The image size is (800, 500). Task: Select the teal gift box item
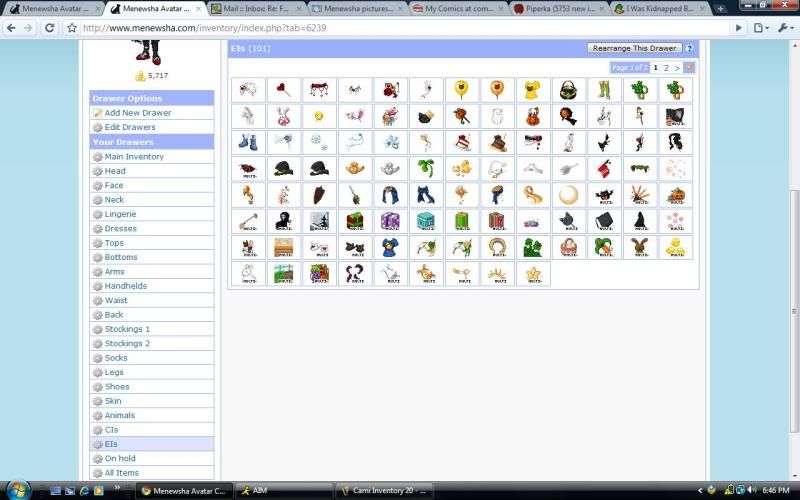(426, 221)
